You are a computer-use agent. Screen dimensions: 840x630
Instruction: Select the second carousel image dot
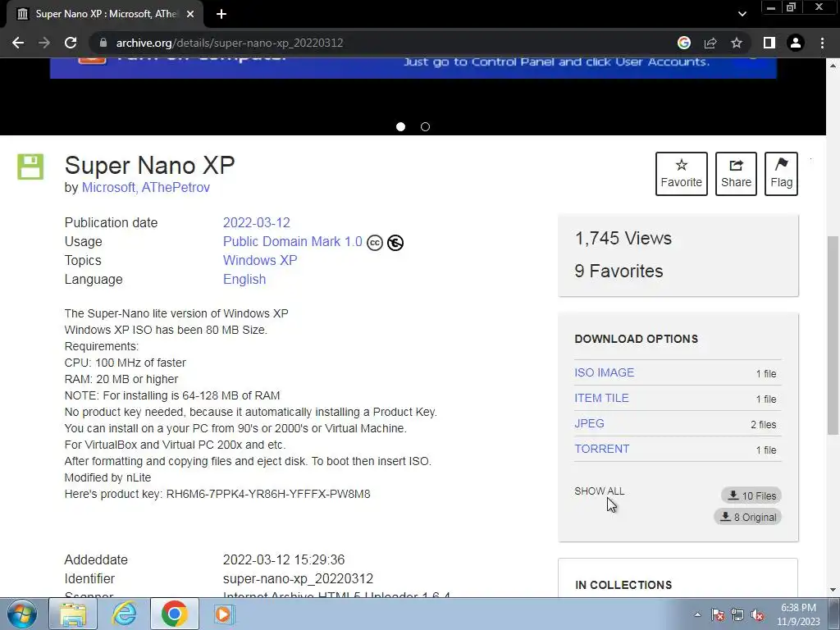pyautogui.click(x=426, y=127)
